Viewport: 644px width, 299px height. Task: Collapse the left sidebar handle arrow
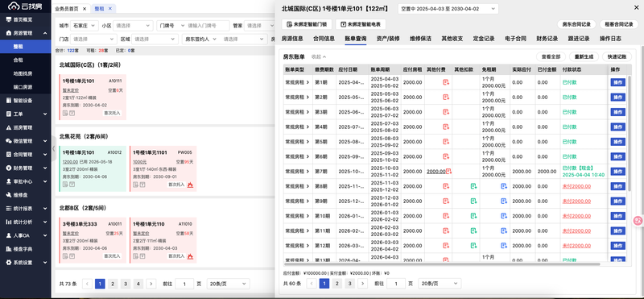[x=54, y=148]
